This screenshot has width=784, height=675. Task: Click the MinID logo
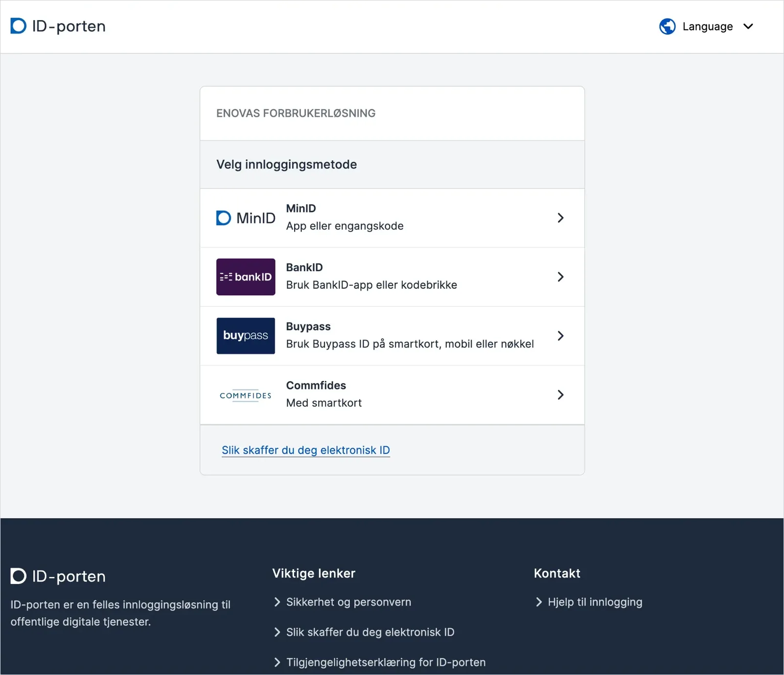click(246, 218)
